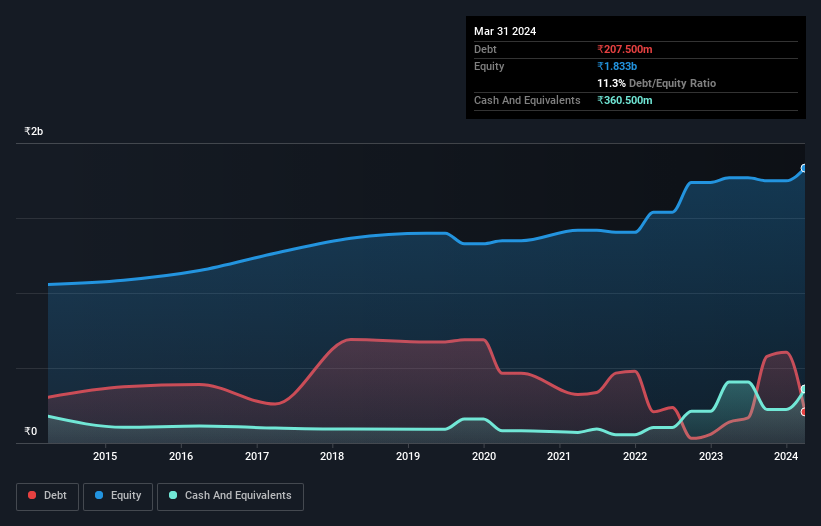Click the 2016 x-axis label
The image size is (821, 526).
pyautogui.click(x=181, y=456)
